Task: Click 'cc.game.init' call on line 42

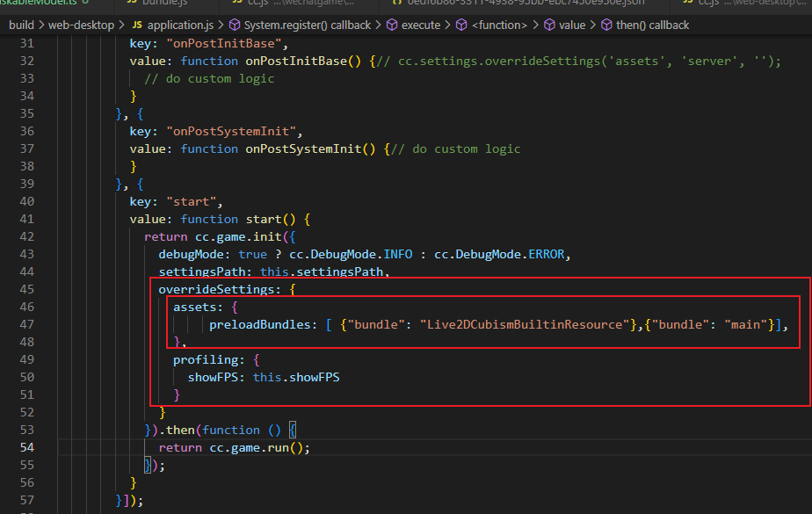Action: (x=238, y=236)
